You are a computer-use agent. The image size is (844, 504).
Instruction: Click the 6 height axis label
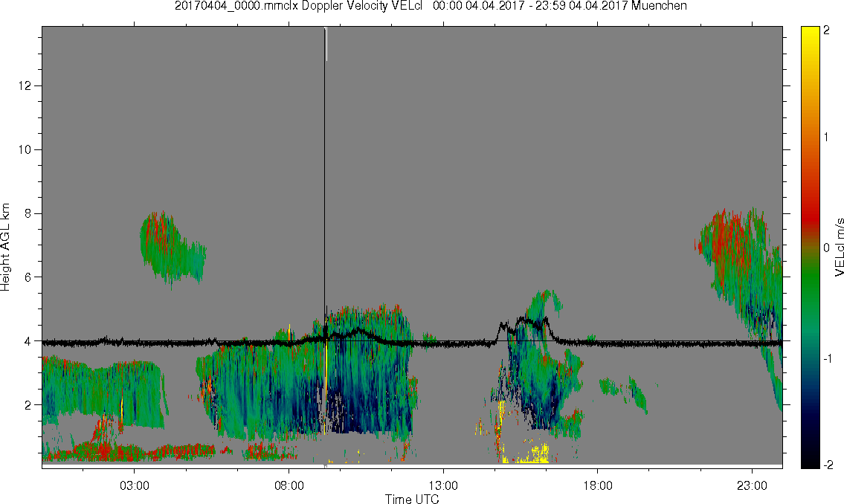point(28,277)
